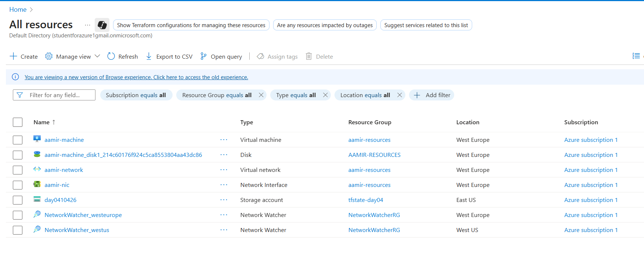Remove the Location equals all filter
This screenshot has width=644, height=254.
399,95
